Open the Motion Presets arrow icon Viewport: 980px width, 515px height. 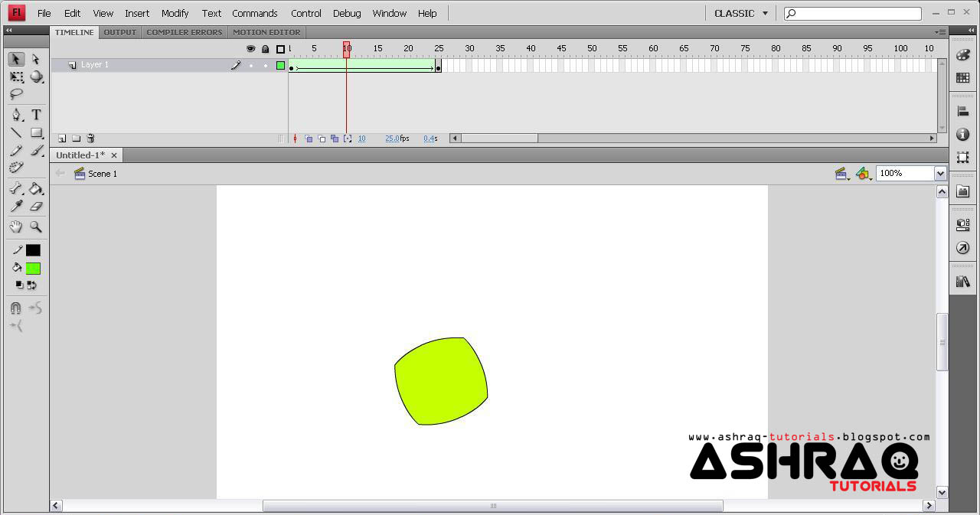(963, 248)
